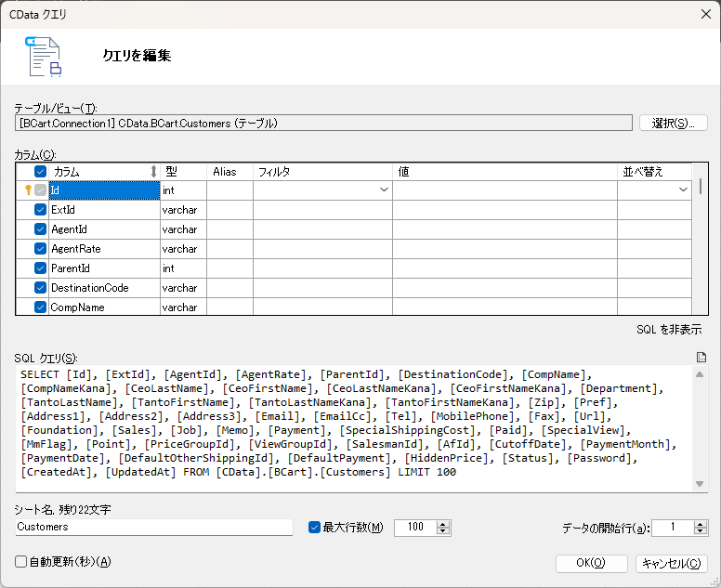
Task: Enable the 自動更新(秒) checkbox
Action: tap(20, 561)
